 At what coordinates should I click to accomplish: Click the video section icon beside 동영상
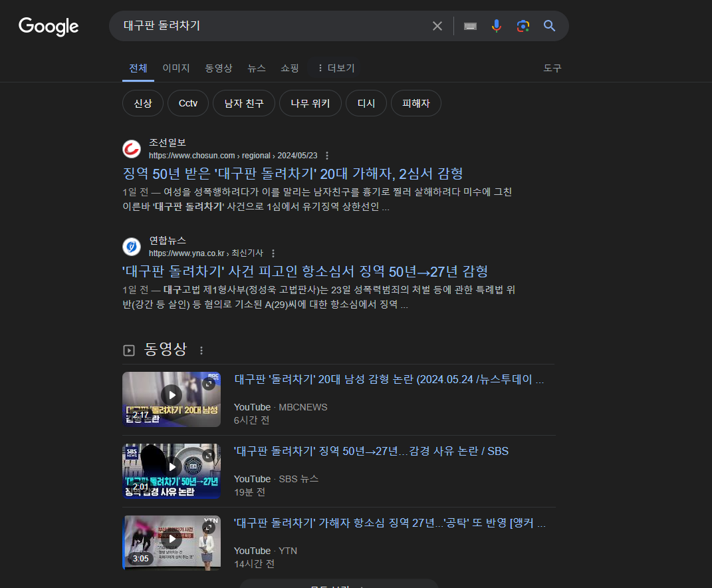(x=129, y=351)
